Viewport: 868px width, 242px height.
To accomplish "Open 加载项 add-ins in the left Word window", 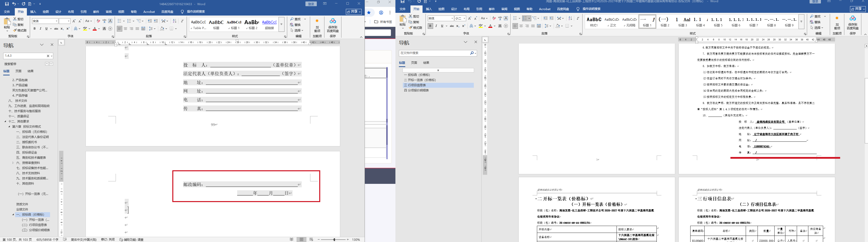I will [317, 26].
